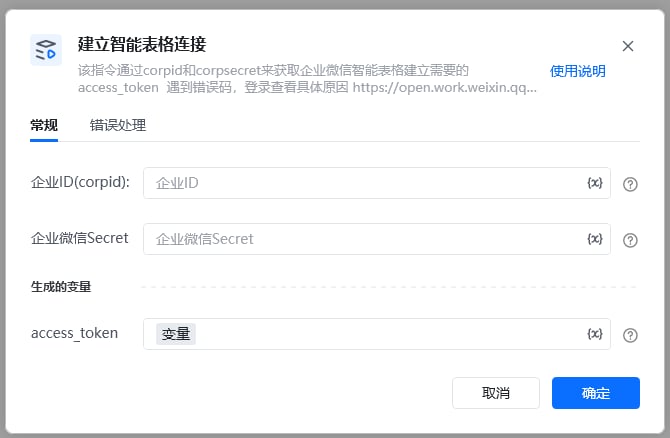
Task: Show help for 企业ID(corpid) field
Action: (x=630, y=185)
